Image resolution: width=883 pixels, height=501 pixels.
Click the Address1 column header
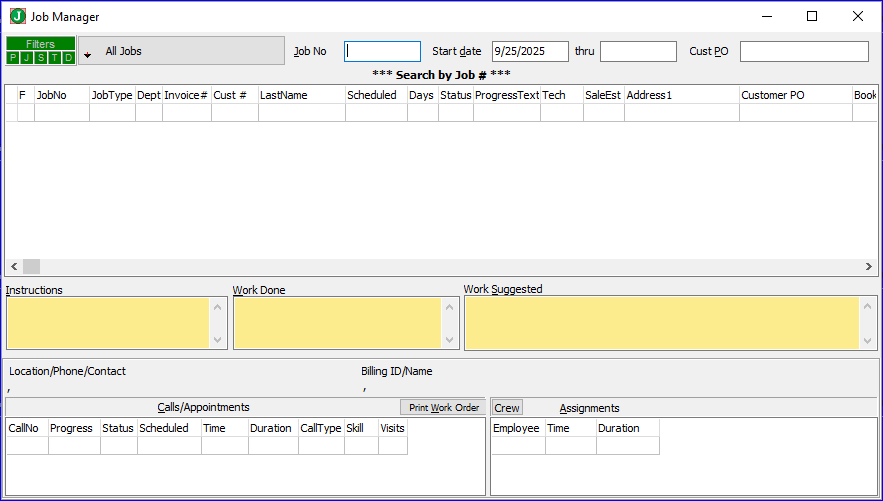(x=682, y=95)
